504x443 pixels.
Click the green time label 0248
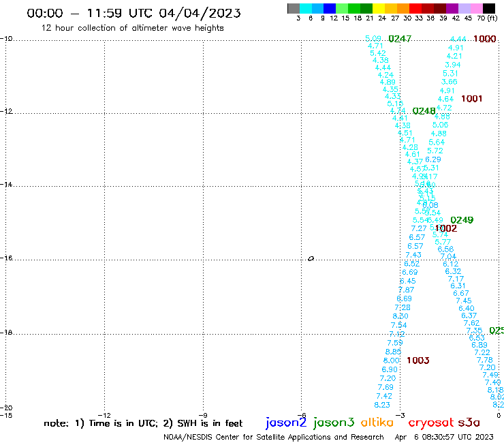[424, 111]
